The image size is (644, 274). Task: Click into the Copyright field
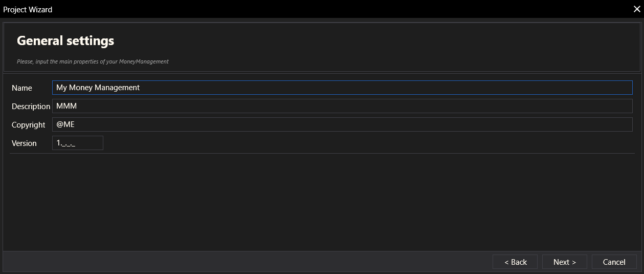click(342, 124)
